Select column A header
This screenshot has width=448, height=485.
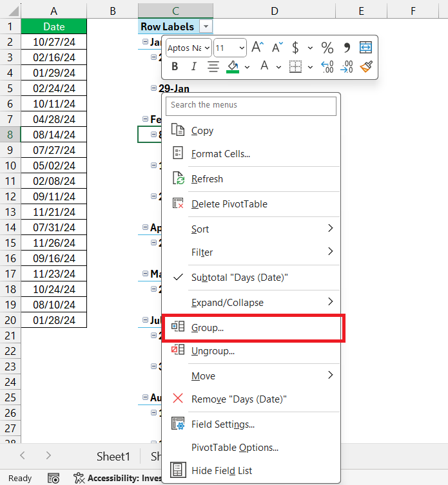[x=54, y=11]
